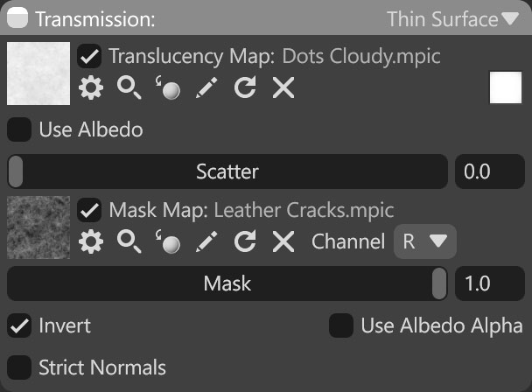Remove Translucency Map with X icon

(283, 87)
